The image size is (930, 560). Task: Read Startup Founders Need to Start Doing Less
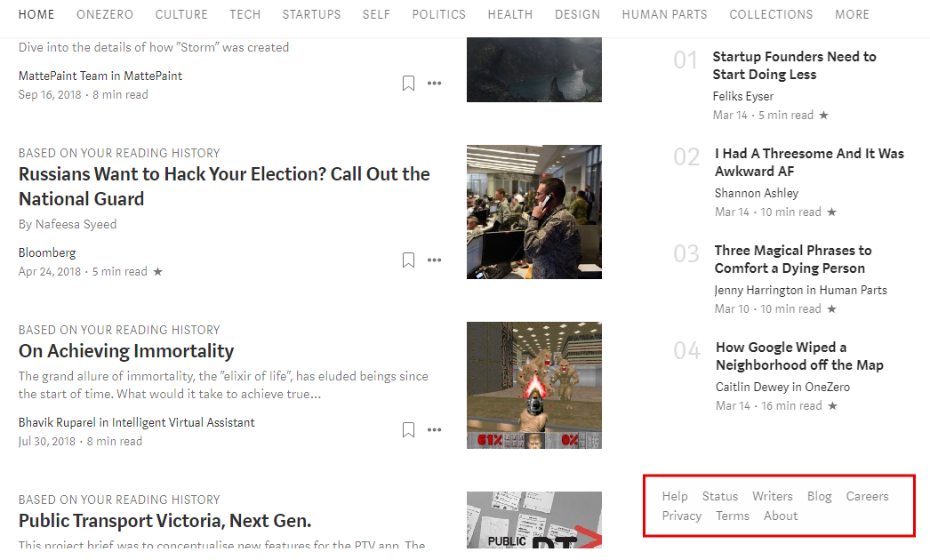pyautogui.click(x=794, y=66)
